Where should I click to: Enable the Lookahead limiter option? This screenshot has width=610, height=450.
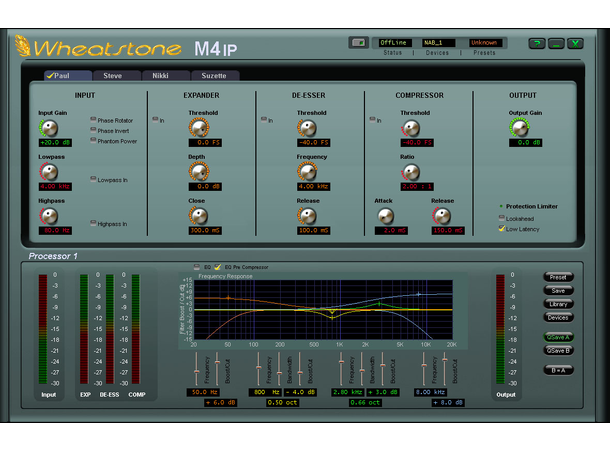coord(501,218)
